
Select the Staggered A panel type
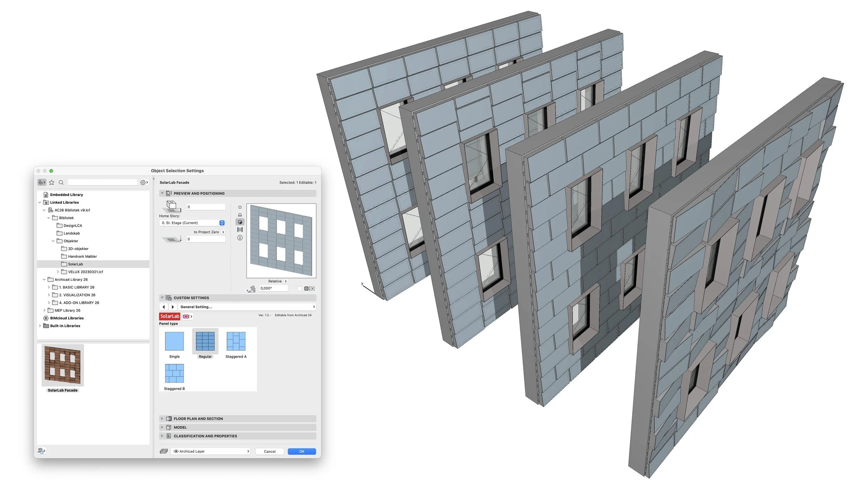click(x=236, y=341)
